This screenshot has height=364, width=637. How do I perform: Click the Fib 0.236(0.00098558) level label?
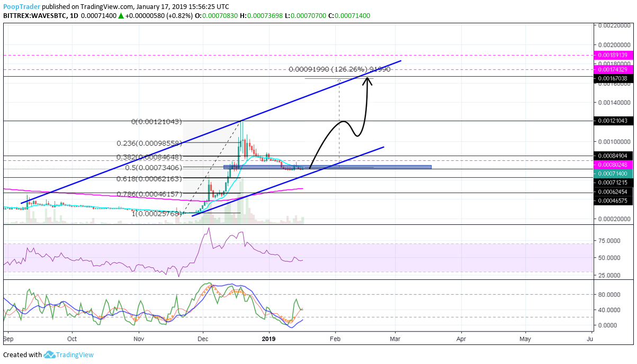point(149,143)
